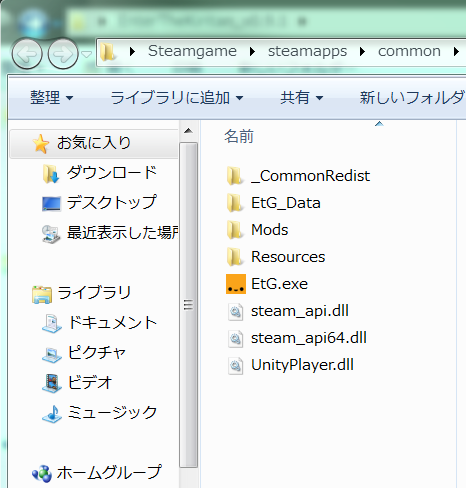The height and width of the screenshot is (488, 466).
Task: Click the steam_api64.dll file icon
Action: 236,339
